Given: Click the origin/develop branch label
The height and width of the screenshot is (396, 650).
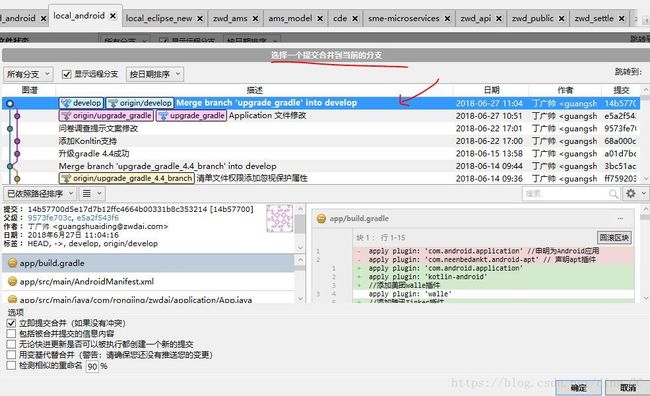Looking at the screenshot, I should [x=140, y=103].
